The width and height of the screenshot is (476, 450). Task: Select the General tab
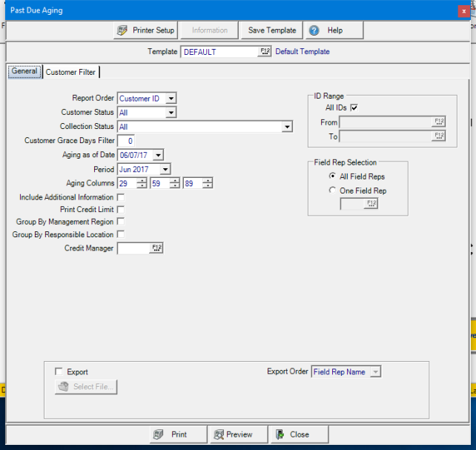pos(24,72)
